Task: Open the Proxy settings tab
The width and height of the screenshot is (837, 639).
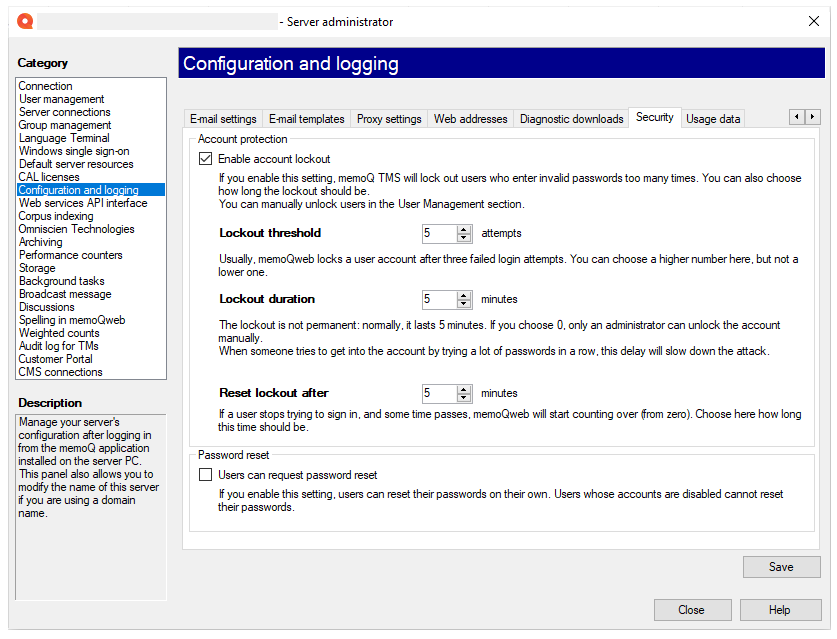Action: pyautogui.click(x=388, y=118)
